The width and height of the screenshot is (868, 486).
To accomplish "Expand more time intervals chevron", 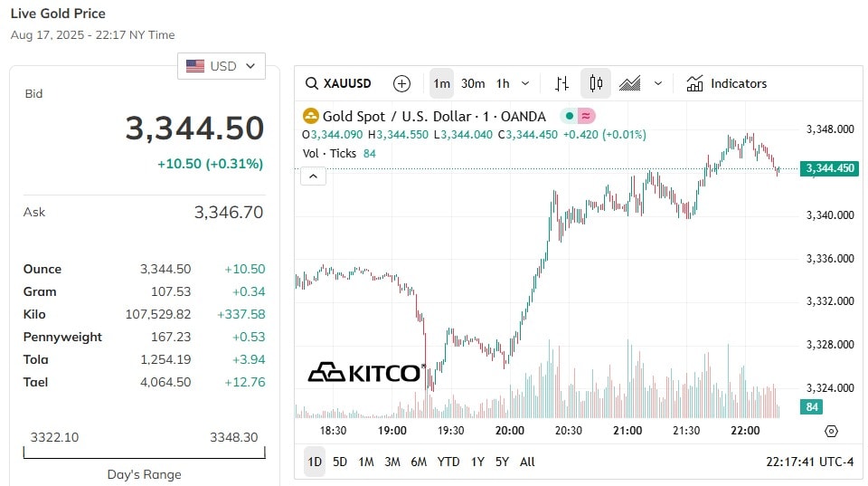I will 525,83.
